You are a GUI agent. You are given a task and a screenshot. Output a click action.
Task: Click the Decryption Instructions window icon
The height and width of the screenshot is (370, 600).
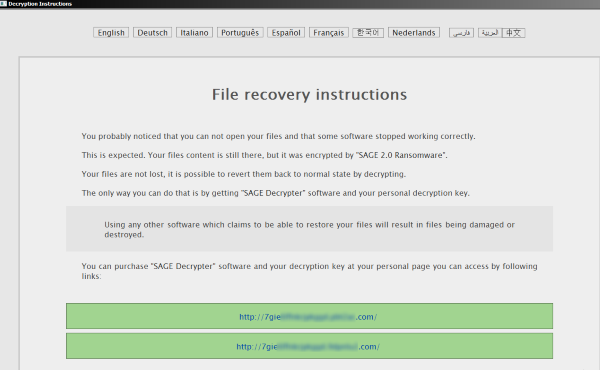[x=3, y=4]
